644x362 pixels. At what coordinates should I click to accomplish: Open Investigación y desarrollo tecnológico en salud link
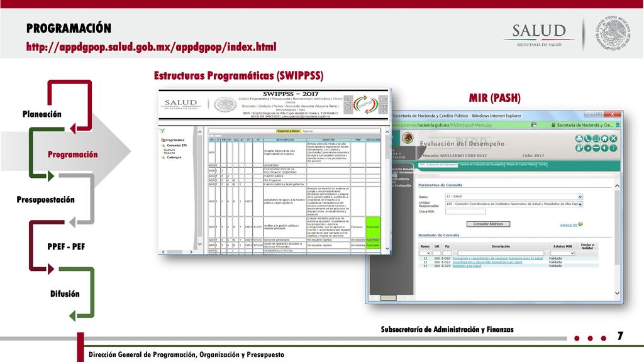point(487,262)
